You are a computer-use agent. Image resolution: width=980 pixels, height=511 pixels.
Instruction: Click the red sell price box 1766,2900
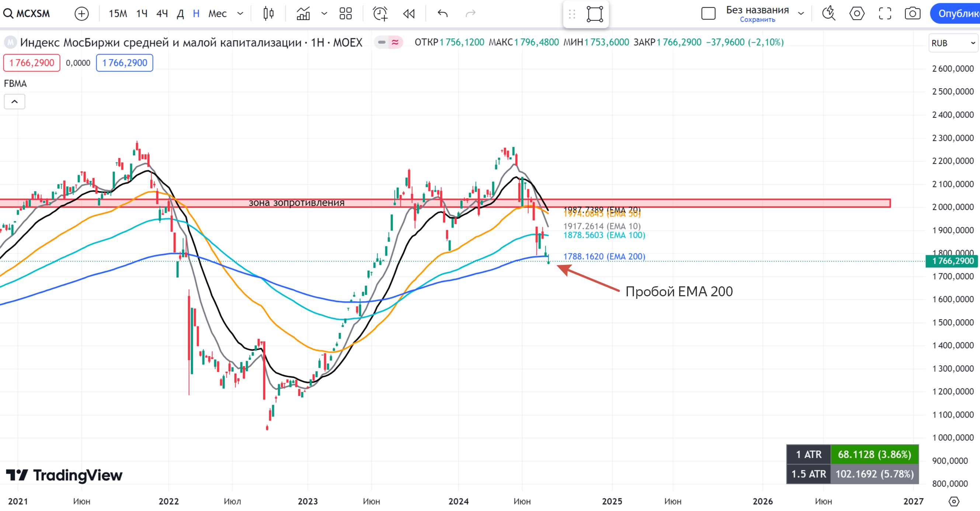32,63
